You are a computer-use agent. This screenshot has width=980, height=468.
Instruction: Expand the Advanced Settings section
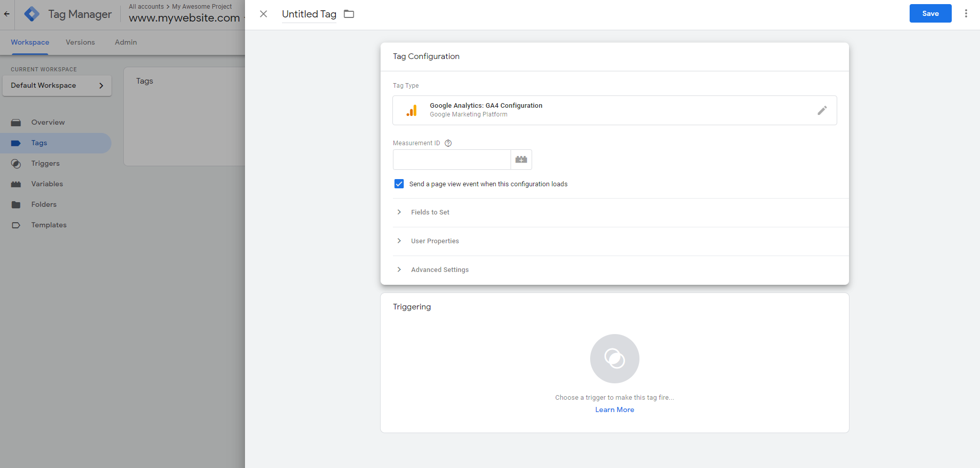439,270
